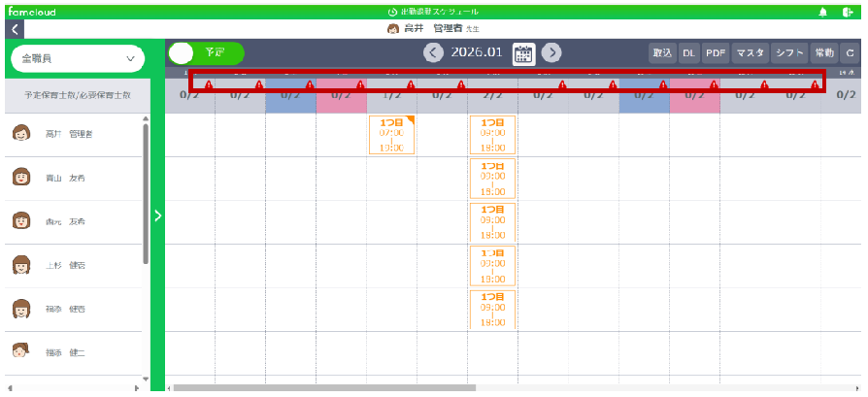Click the first red warning icon in the date header
The height and width of the screenshot is (397, 868).
point(209,85)
